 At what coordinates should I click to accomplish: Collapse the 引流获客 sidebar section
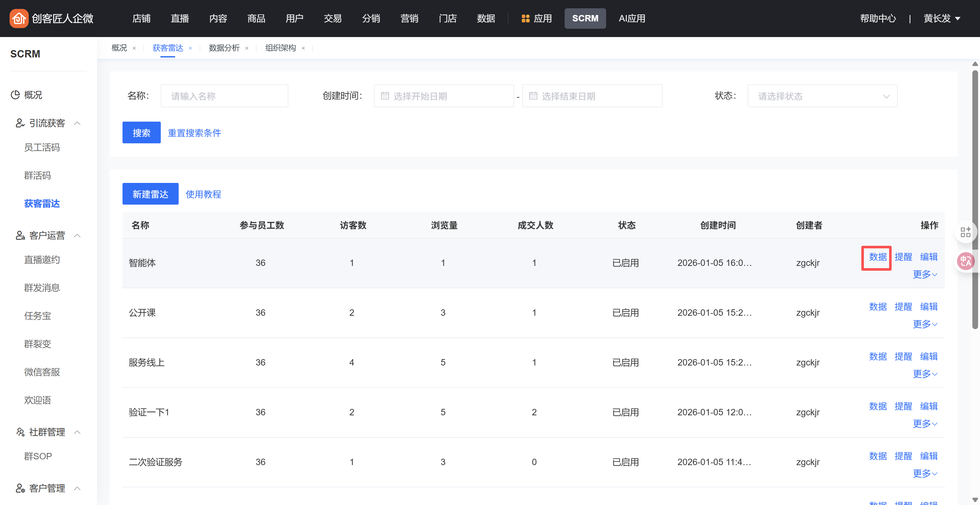[x=77, y=123]
